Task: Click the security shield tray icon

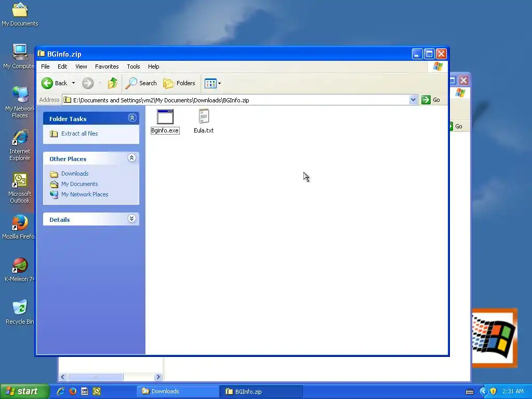Action: coord(494,391)
